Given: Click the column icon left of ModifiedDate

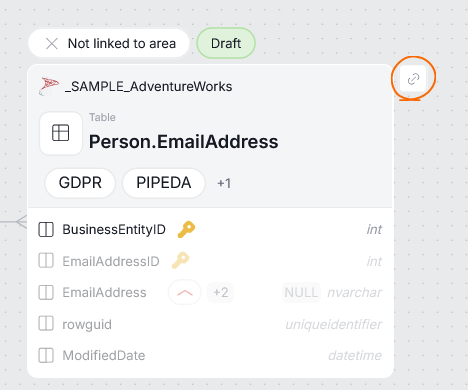Looking at the screenshot, I should tap(46, 355).
